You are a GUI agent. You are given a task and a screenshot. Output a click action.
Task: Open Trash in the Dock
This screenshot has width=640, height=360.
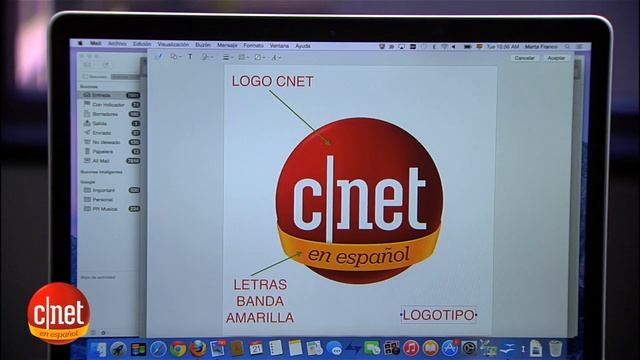tap(556, 349)
